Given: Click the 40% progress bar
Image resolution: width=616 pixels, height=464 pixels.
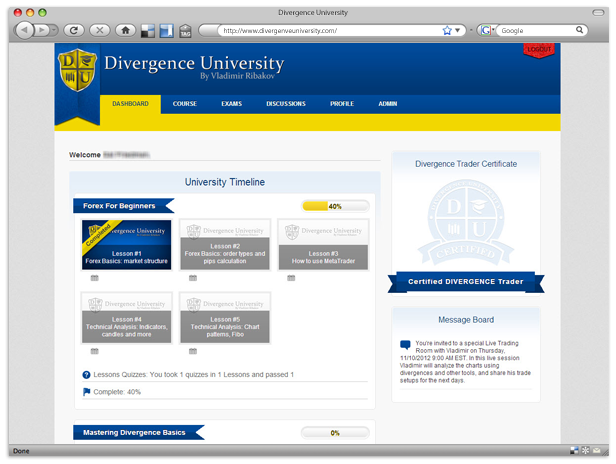Looking at the screenshot, I should (x=335, y=206).
